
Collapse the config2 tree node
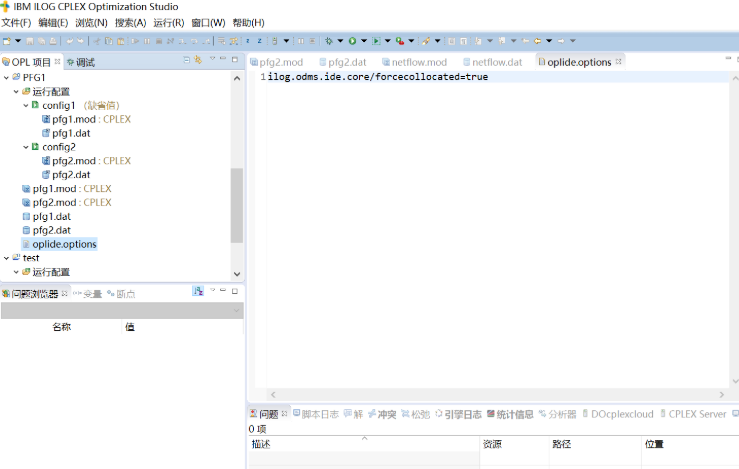pyautogui.click(x=26, y=147)
